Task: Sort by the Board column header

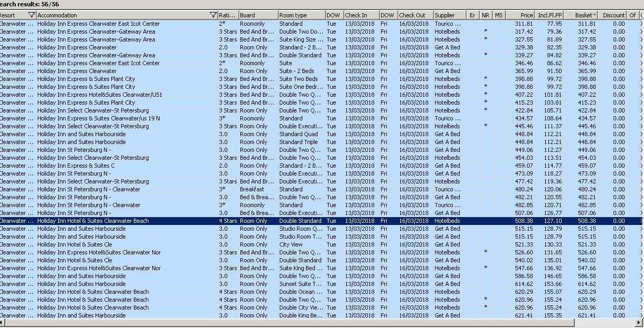Action: (x=258, y=15)
